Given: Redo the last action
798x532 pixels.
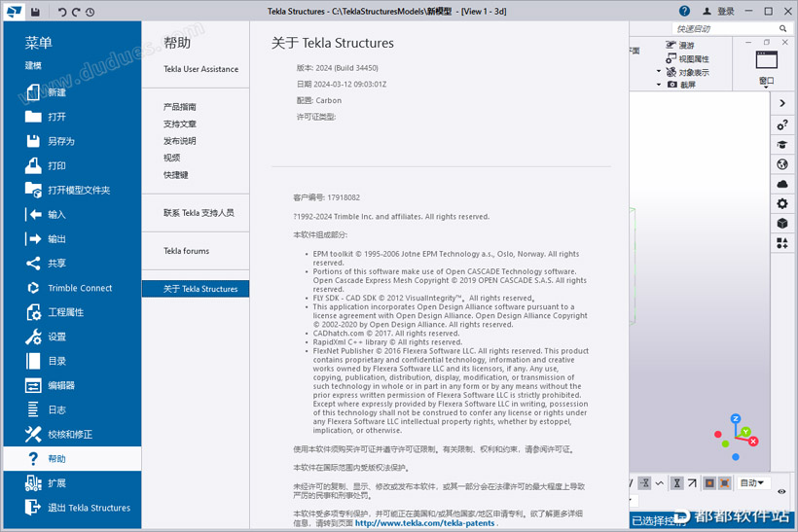Looking at the screenshot, I should pyautogui.click(x=76, y=12).
